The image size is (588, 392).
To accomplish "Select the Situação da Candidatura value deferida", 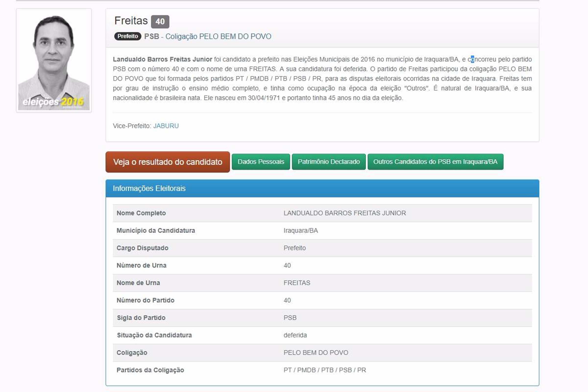I will click(x=294, y=335).
